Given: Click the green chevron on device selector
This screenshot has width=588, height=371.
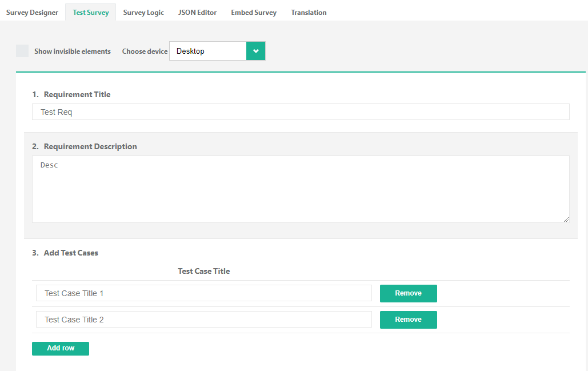Looking at the screenshot, I should (x=256, y=51).
